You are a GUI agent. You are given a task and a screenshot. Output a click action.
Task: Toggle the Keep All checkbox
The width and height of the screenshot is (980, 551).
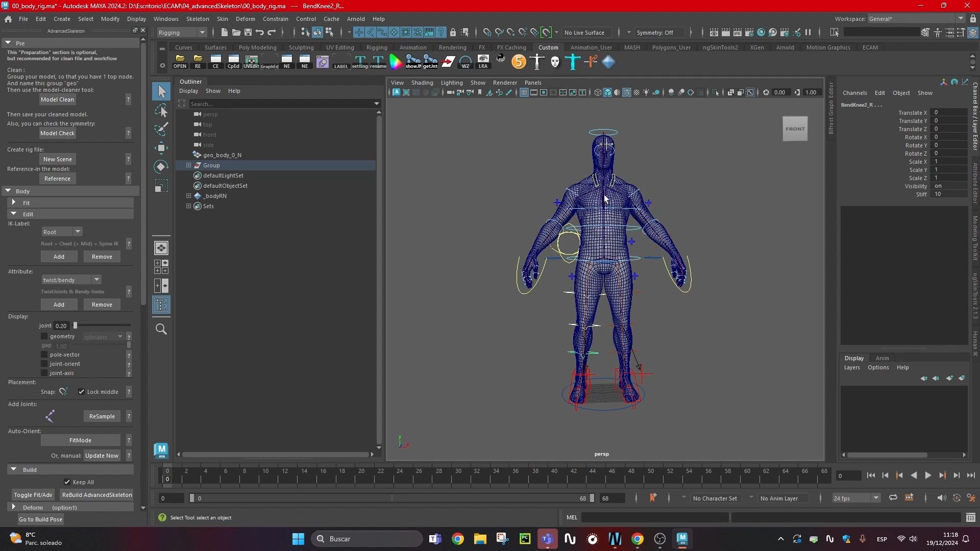coord(67,482)
